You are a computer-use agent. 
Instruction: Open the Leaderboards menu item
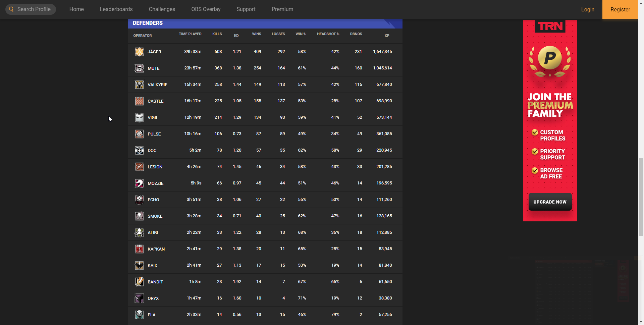pyautogui.click(x=116, y=9)
